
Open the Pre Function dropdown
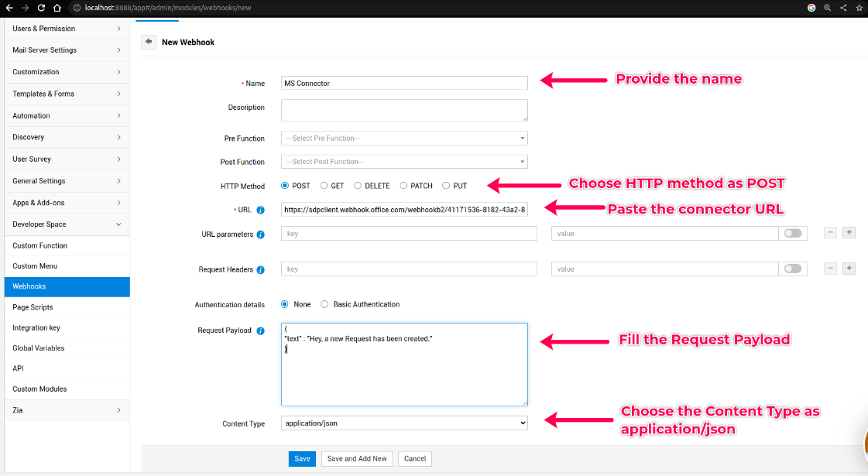pyautogui.click(x=404, y=139)
